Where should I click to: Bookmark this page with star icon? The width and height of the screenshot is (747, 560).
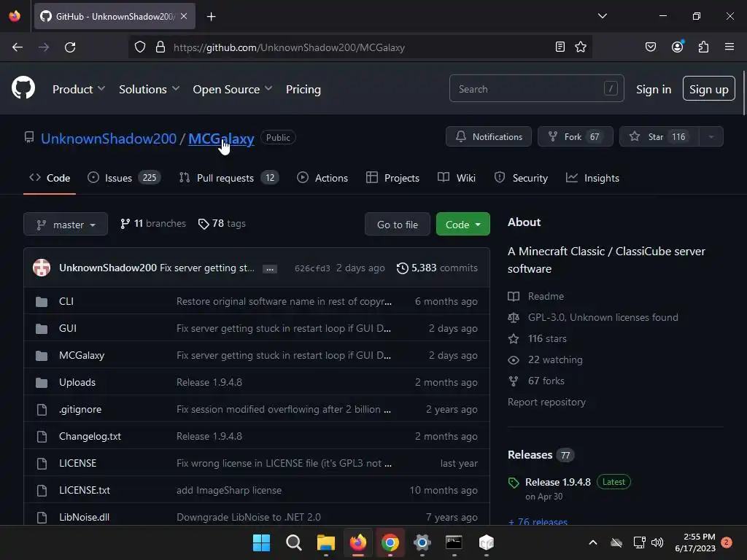[x=581, y=47]
